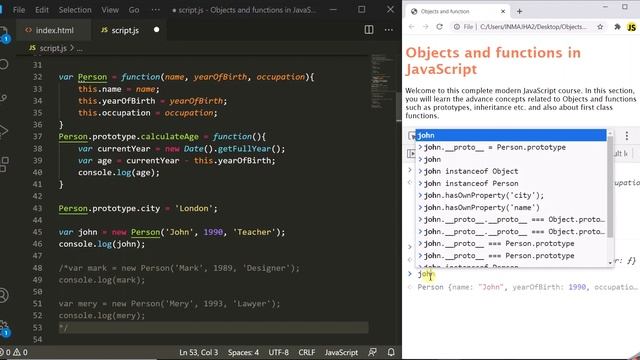The width and height of the screenshot is (640, 360).
Task: Go forward in the browser
Action: (425, 27)
